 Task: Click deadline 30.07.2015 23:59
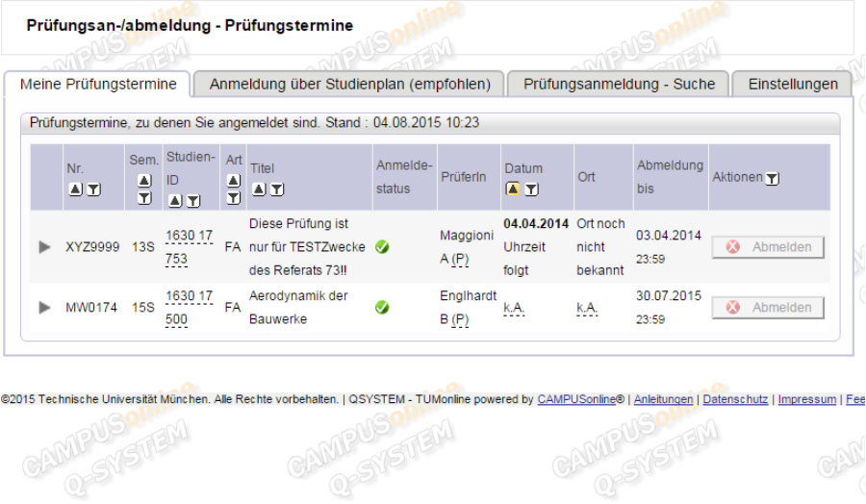pyautogui.click(x=669, y=308)
